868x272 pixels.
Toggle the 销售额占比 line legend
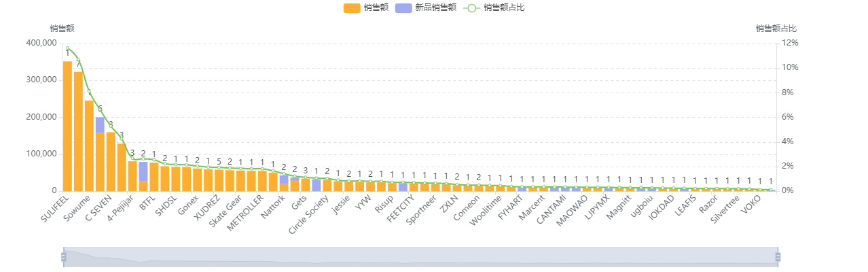494,8
